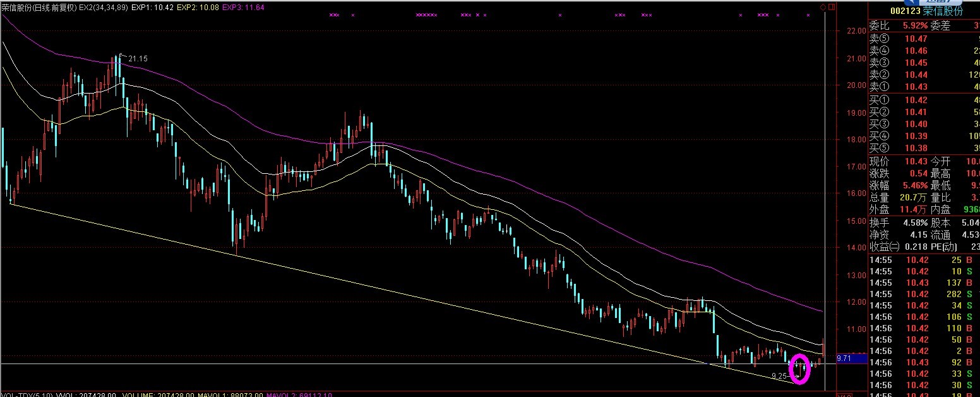Click the red split-panel icon beside the diamond
The height and width of the screenshot is (397, 980).
point(832,7)
